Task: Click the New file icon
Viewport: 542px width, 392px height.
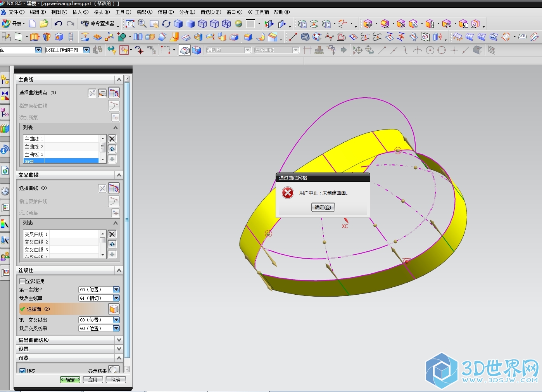Action: pyautogui.click(x=33, y=24)
